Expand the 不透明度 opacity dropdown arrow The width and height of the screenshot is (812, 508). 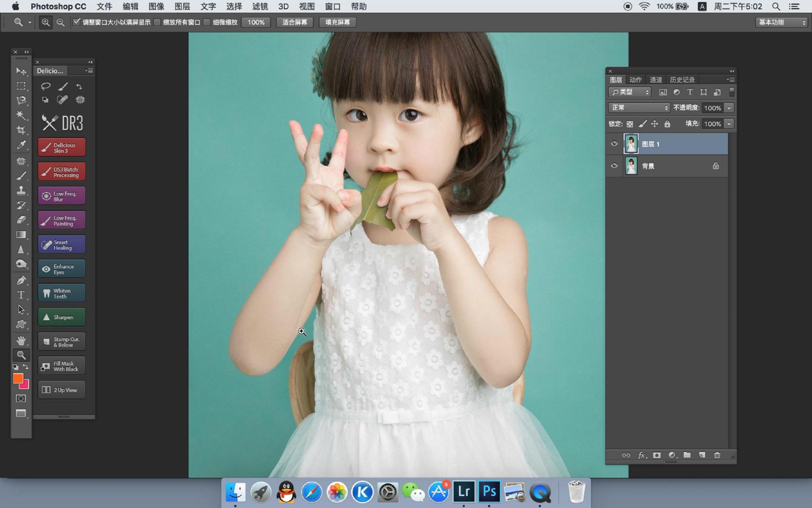click(729, 108)
